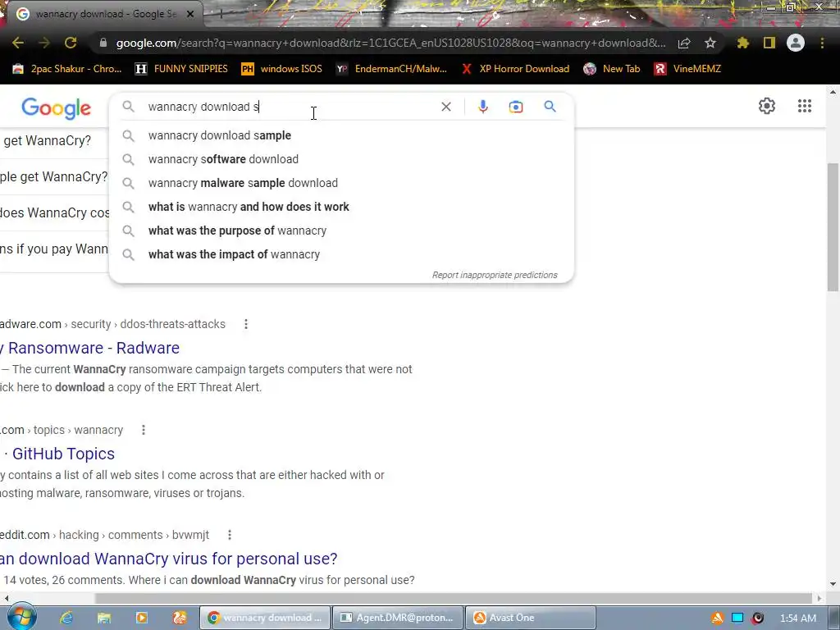Open Google quick settings gear
Screen dimensions: 840x630
coord(767,106)
